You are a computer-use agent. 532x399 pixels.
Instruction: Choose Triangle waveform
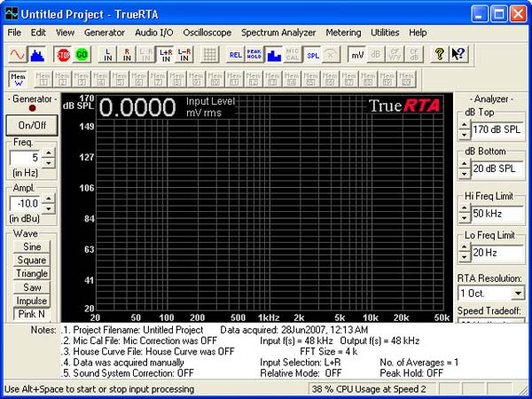32,273
